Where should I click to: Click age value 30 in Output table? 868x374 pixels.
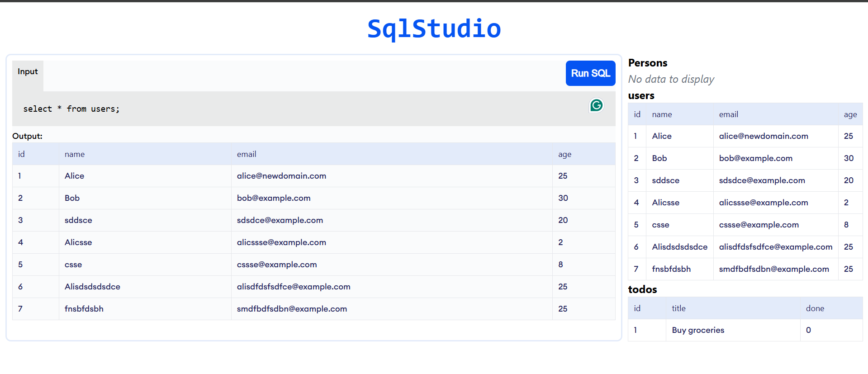(x=583, y=198)
